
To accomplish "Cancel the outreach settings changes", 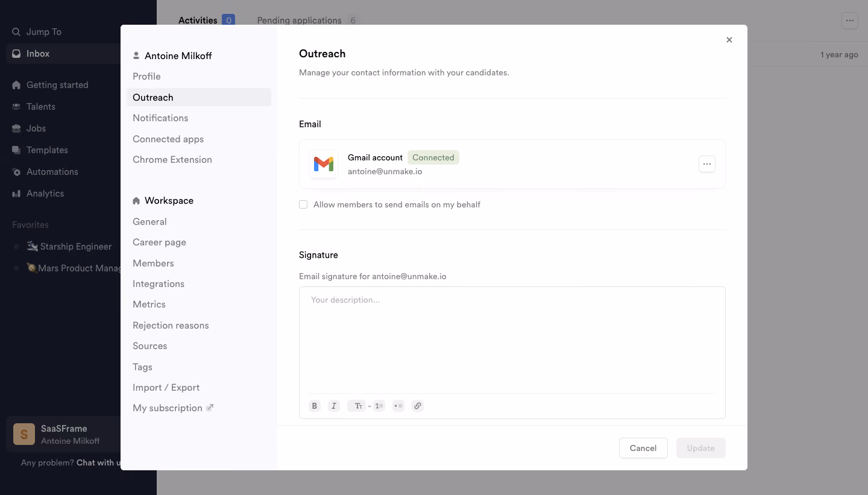I will (x=643, y=448).
